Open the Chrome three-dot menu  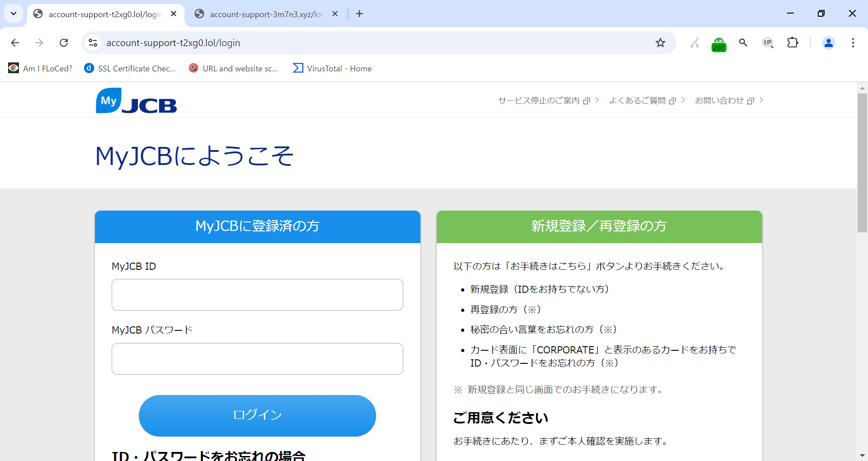pos(853,42)
